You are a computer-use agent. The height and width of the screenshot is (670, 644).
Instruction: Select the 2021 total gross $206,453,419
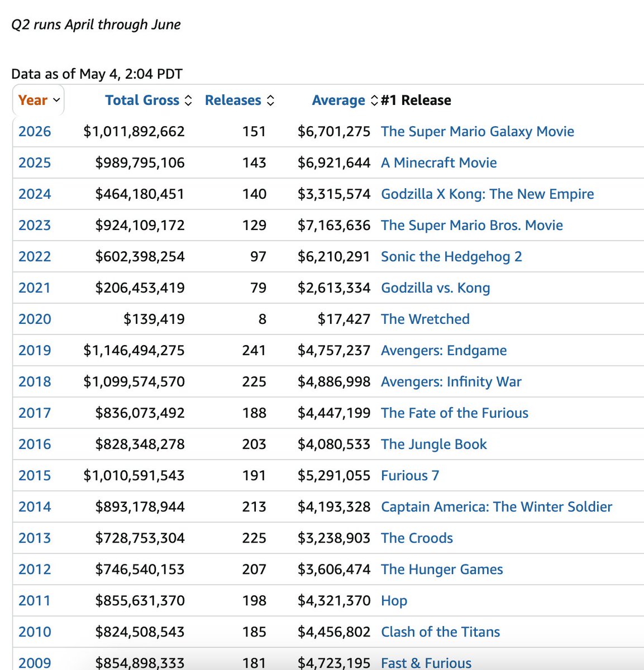coord(140,288)
